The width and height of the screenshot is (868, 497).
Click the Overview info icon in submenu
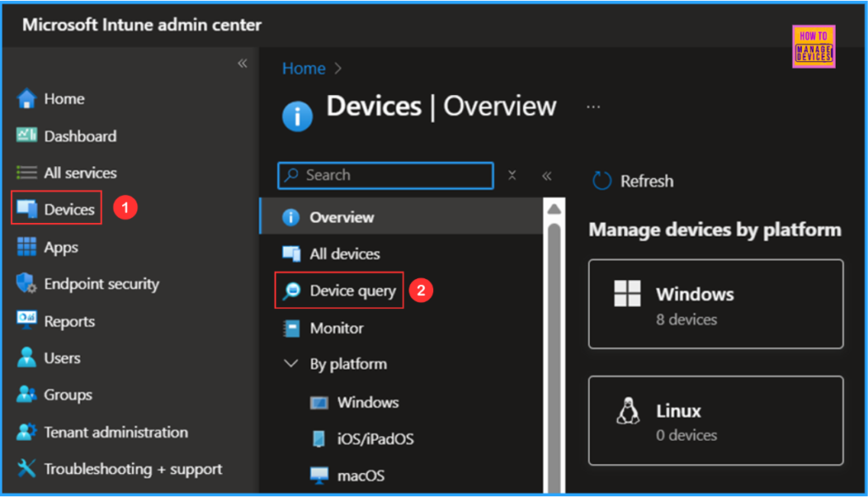291,217
